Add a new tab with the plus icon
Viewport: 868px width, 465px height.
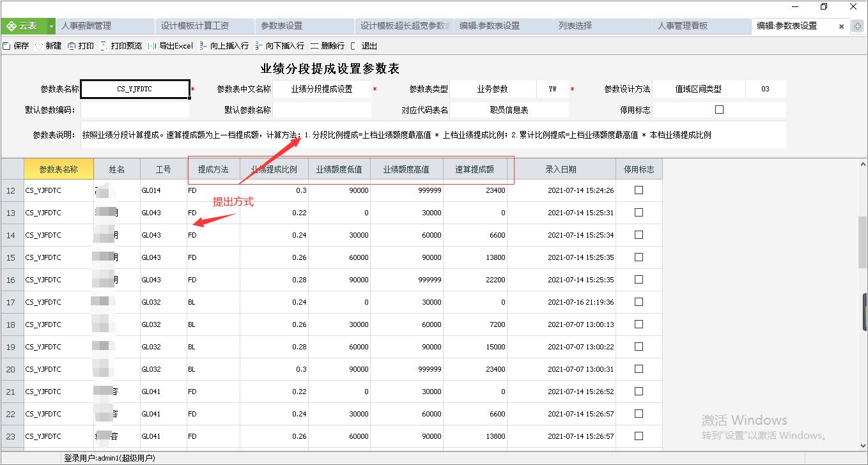(x=858, y=26)
